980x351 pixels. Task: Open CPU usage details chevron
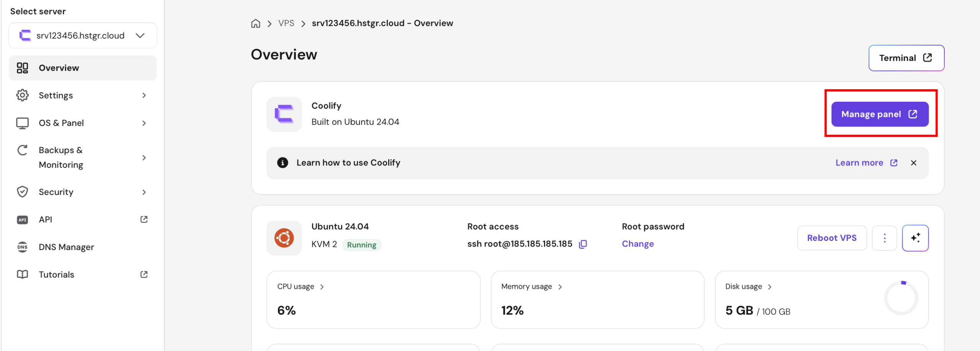pos(322,287)
